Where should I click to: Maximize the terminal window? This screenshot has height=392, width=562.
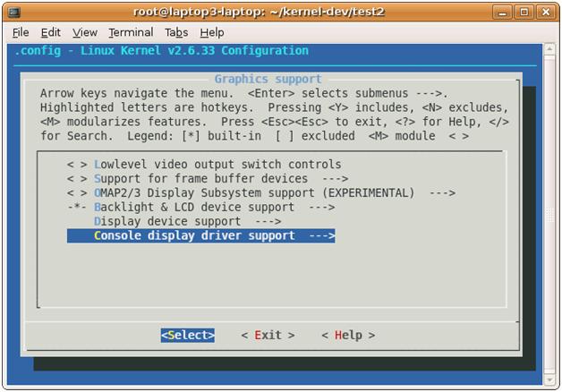526,12
